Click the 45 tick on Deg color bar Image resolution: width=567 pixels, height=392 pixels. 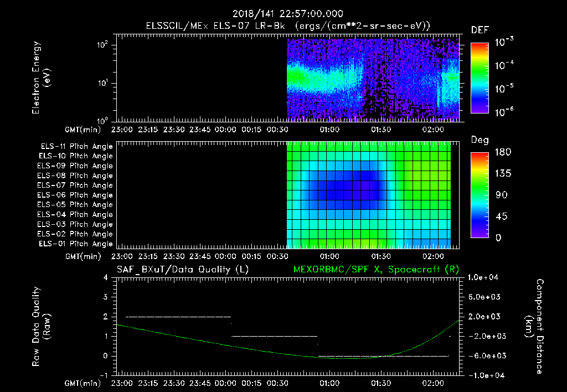pyautogui.click(x=502, y=216)
